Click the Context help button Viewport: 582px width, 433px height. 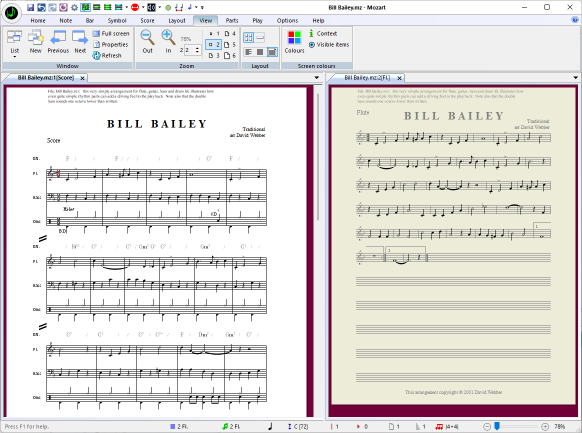(323, 34)
